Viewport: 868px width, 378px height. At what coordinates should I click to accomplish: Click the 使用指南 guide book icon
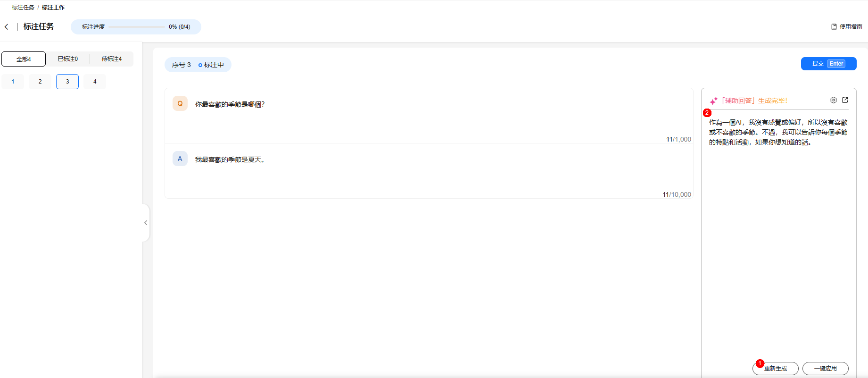[x=834, y=27]
